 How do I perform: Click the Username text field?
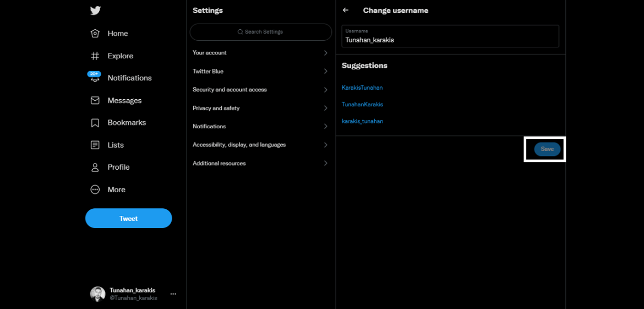coord(450,37)
